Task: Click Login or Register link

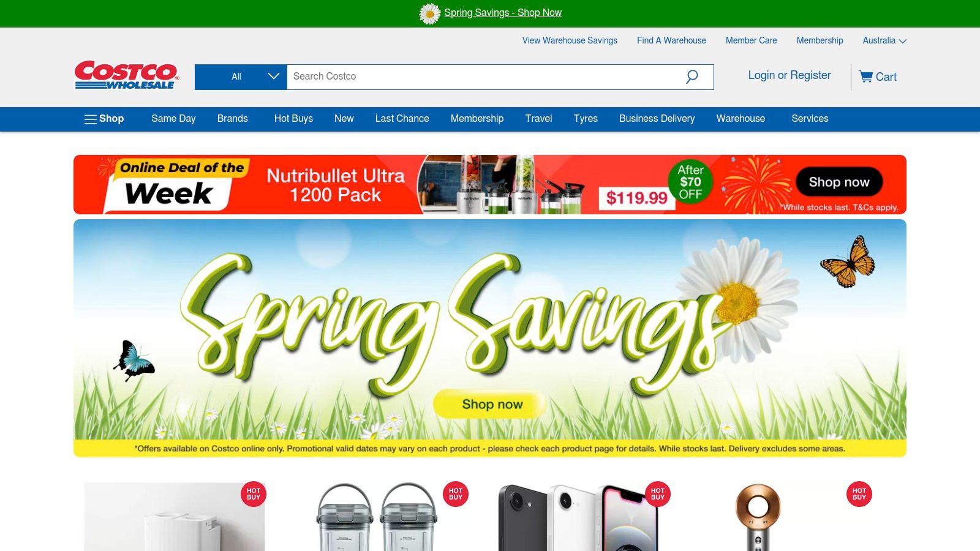Action: pyautogui.click(x=790, y=75)
